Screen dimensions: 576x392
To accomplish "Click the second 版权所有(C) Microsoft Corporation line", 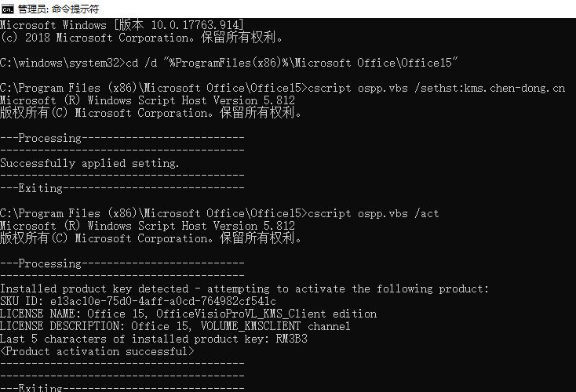I will coord(151,238).
